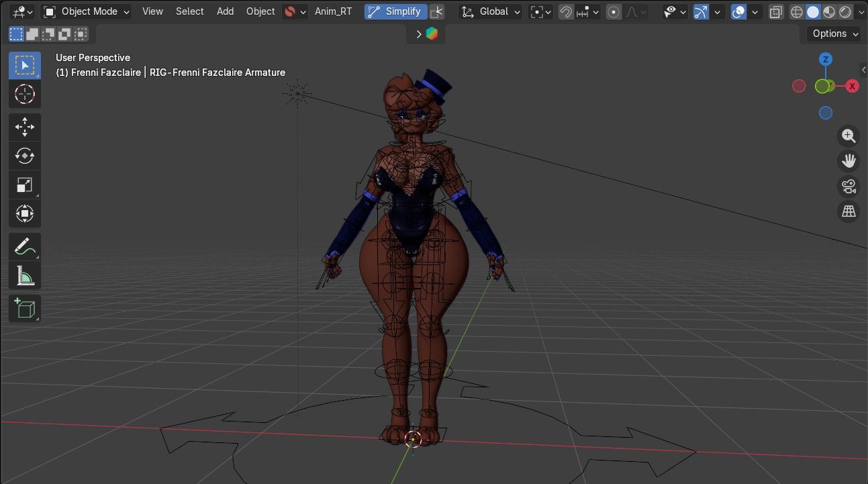Image resolution: width=868 pixels, height=484 pixels.
Task: Activate the 3D Cursor tool
Action: coord(25,94)
